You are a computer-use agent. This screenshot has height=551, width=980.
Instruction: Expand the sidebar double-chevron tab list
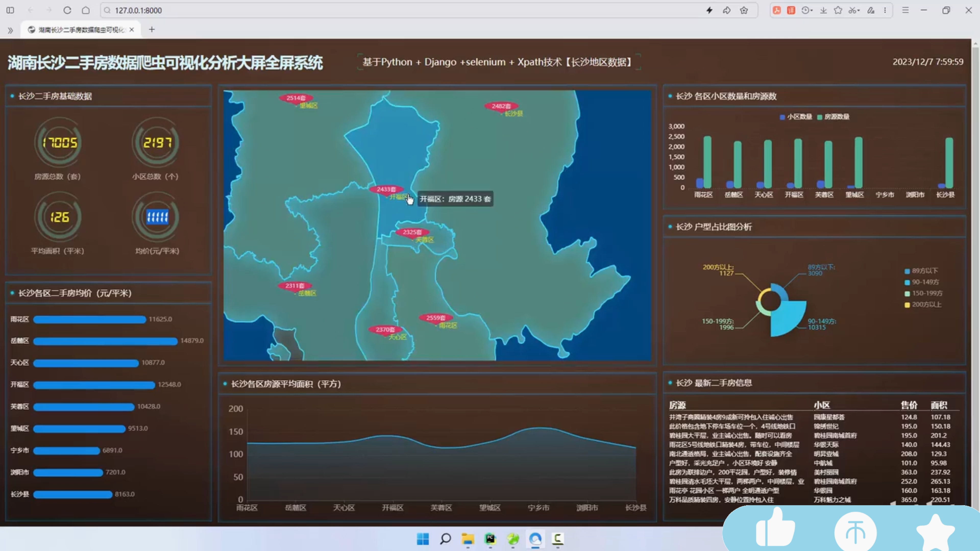click(x=10, y=30)
